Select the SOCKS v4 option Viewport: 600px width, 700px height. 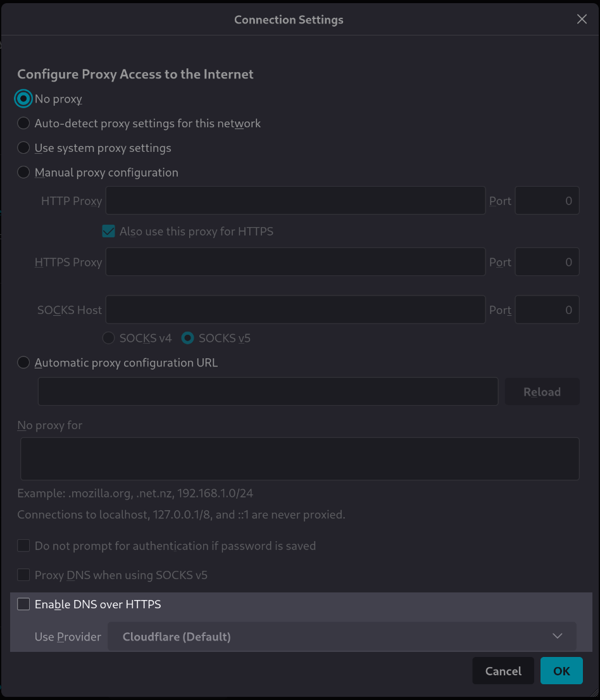[108, 338]
